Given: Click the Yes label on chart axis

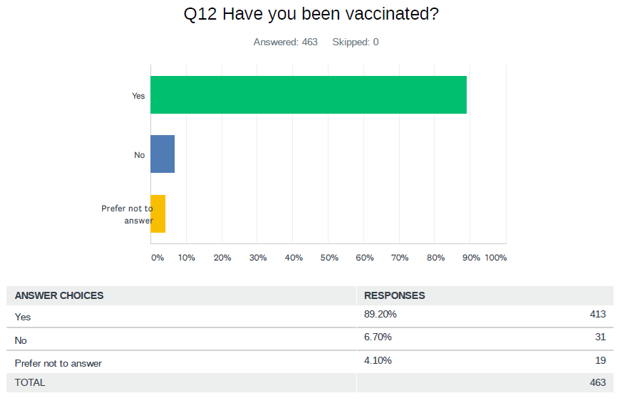Looking at the screenshot, I should click(x=138, y=96).
